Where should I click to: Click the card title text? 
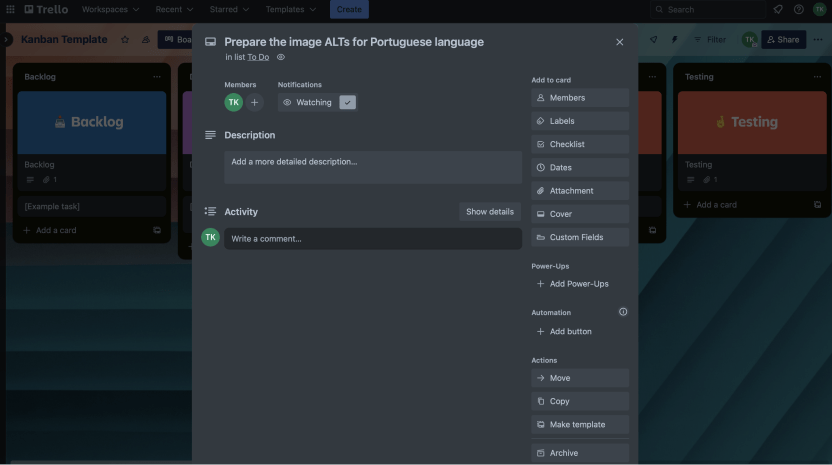click(354, 42)
